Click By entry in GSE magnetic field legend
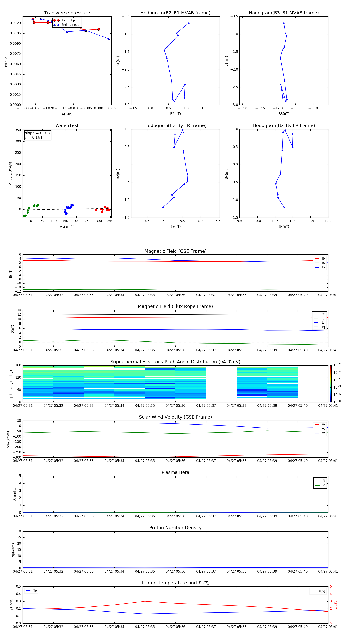Screen dimensions: 351x644 pyautogui.click(x=320, y=263)
